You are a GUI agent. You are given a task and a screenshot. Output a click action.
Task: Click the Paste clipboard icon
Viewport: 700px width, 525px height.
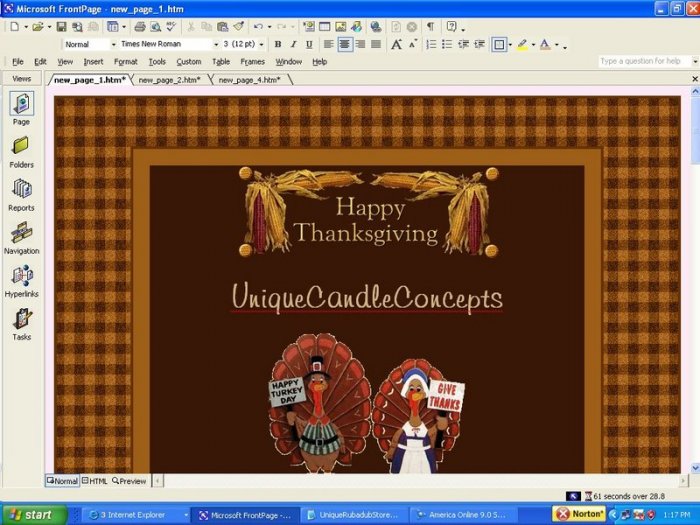point(222,27)
